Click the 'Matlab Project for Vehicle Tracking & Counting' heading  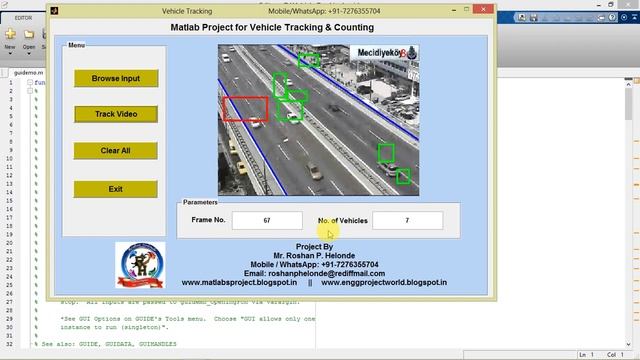[272, 27]
